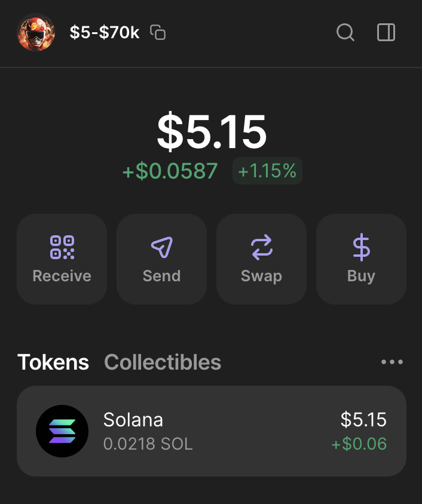Click the +1.15% change badge
Viewport: 422px width, 504px height.
[x=267, y=171]
